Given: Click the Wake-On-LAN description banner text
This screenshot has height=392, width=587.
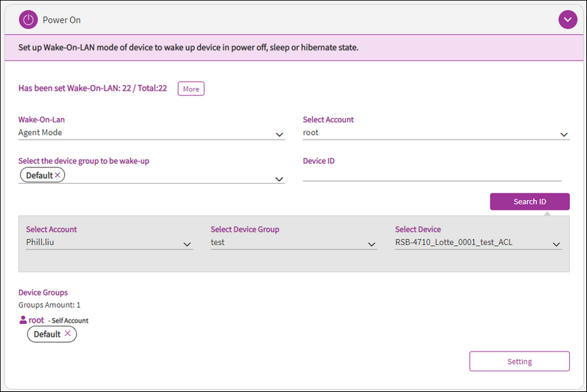Looking at the screenshot, I should click(x=188, y=47).
